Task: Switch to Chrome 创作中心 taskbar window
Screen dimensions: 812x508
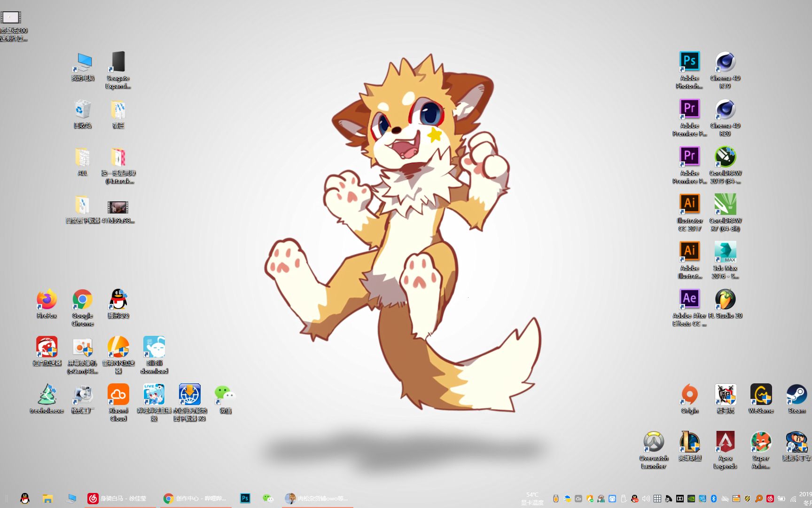Action: (195, 499)
